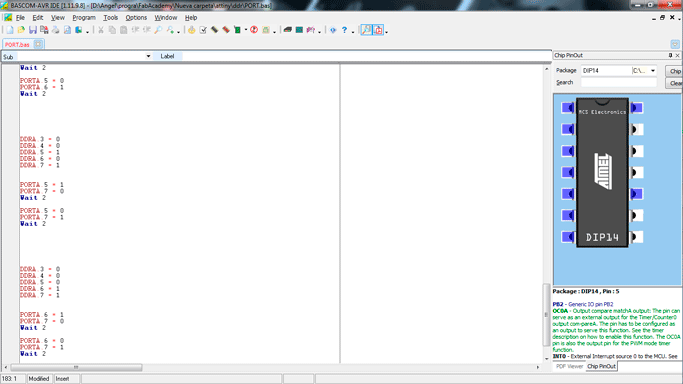Open the dropdown arrow after the help icon
The height and width of the screenshot is (384, 683).
pyautogui.click(x=353, y=31)
